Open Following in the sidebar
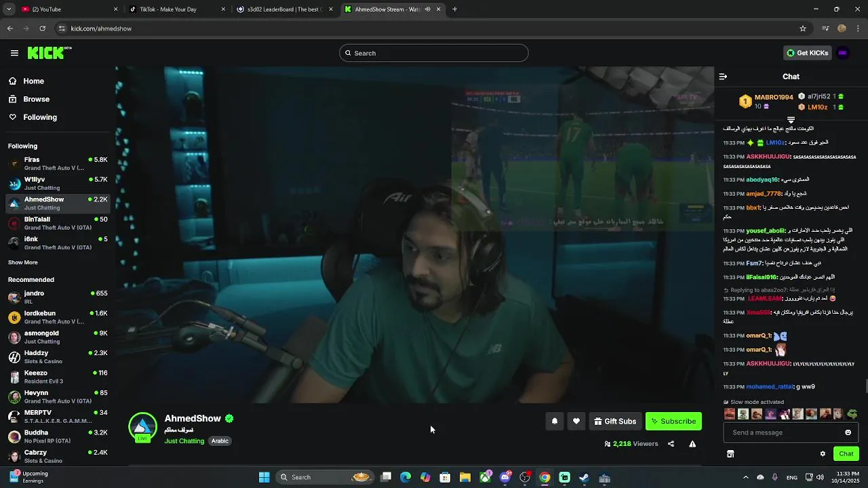868x488 pixels. tap(40, 117)
